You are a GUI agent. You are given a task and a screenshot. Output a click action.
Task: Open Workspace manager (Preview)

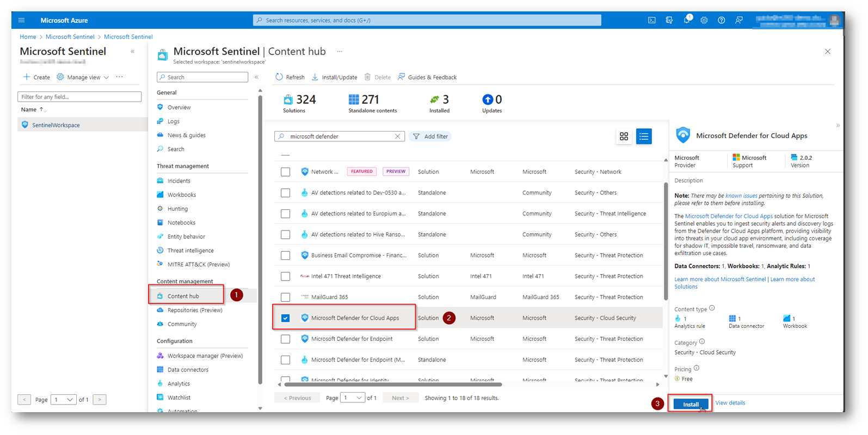tap(205, 356)
